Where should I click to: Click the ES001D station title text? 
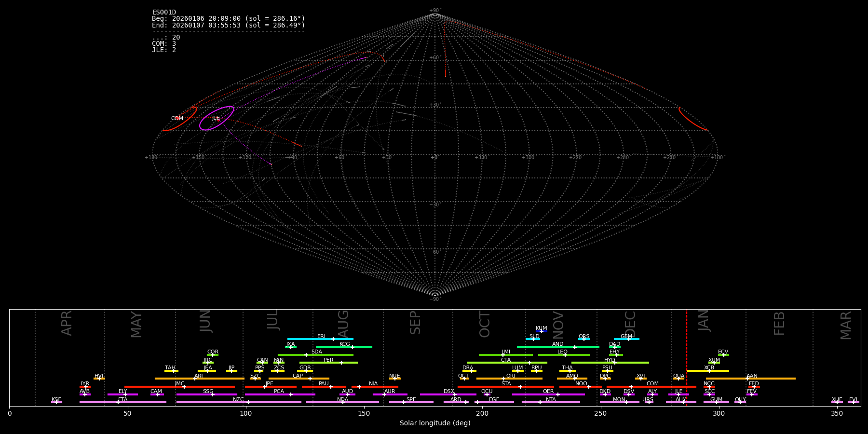[x=164, y=13]
